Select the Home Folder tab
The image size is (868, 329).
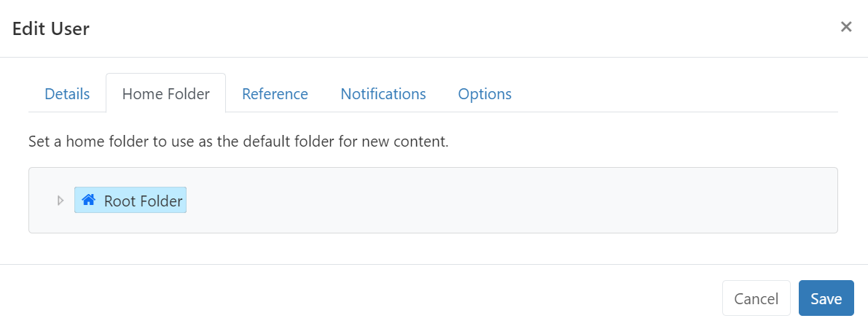pyautogui.click(x=166, y=94)
